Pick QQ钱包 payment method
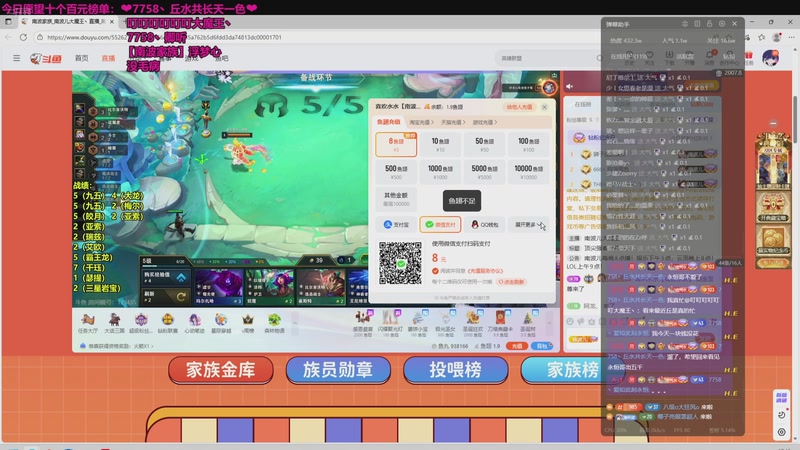The width and height of the screenshot is (800, 450). [x=484, y=224]
